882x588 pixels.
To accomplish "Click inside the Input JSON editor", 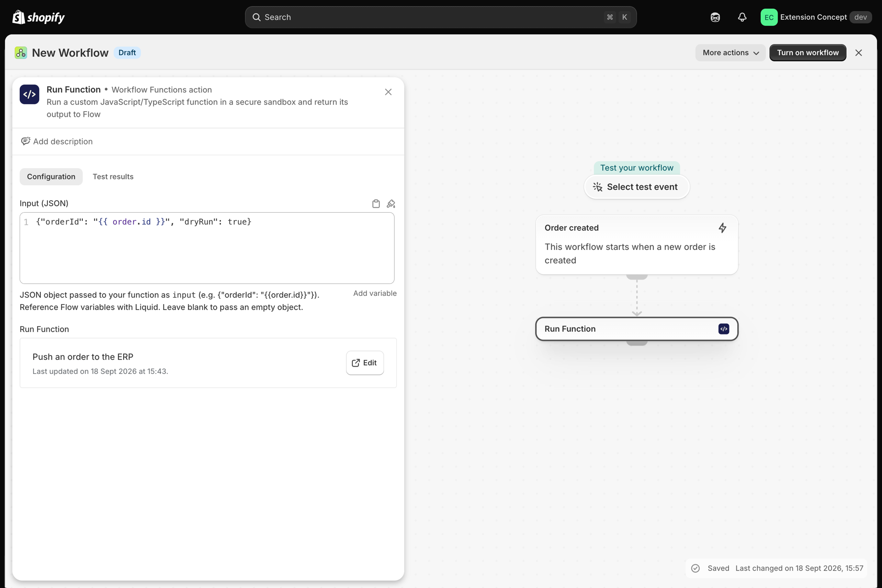I will pyautogui.click(x=207, y=248).
